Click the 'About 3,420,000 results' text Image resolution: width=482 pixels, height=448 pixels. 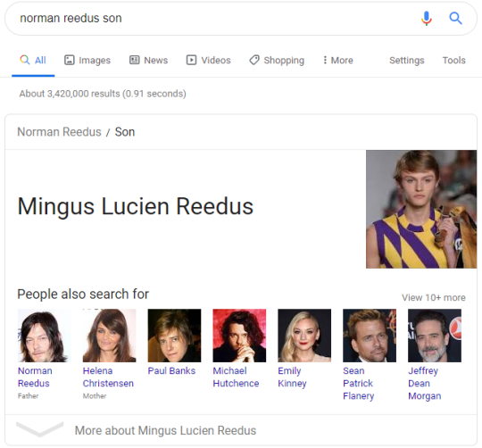[x=103, y=94]
